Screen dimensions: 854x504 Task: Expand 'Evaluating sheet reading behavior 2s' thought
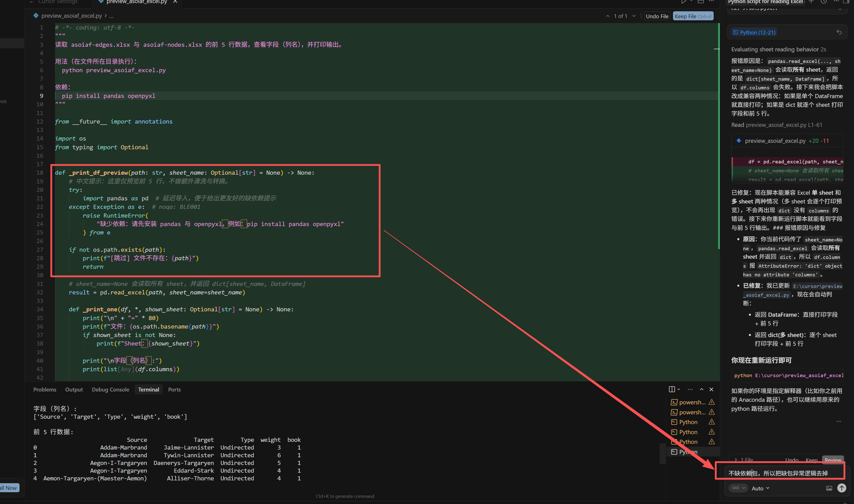(778, 49)
